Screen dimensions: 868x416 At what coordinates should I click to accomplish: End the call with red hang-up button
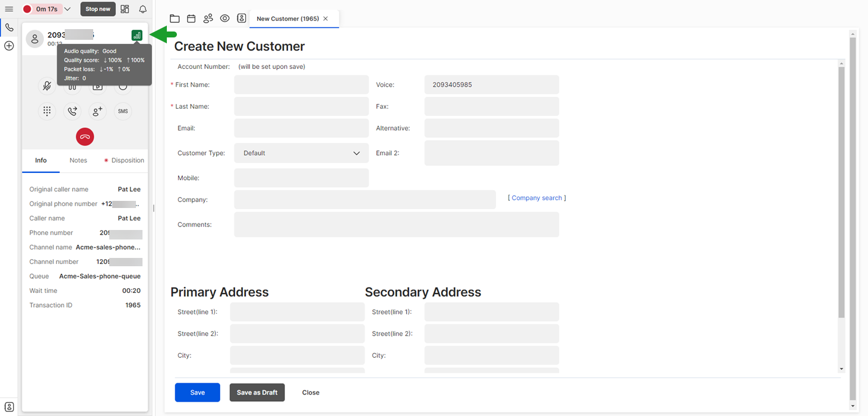[85, 137]
